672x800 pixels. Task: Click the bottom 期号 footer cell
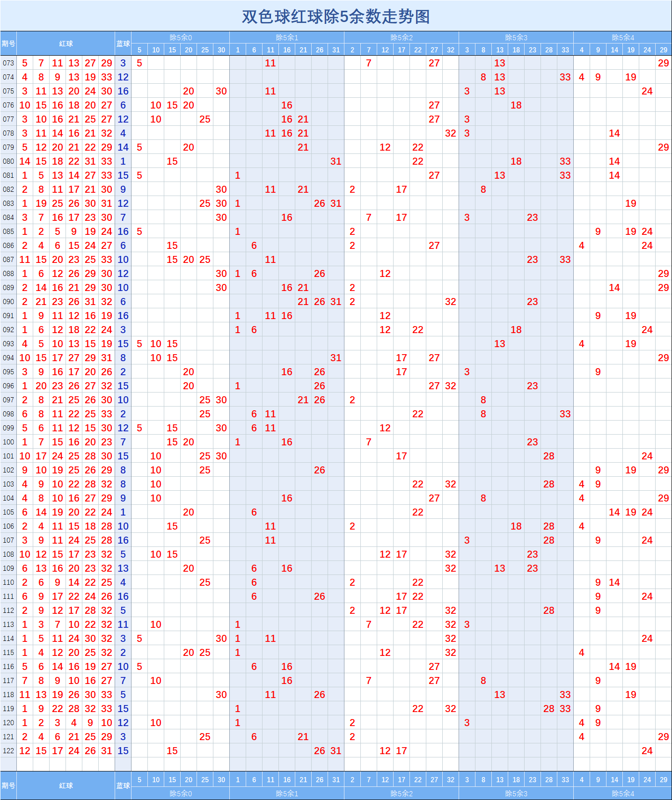coord(8,785)
